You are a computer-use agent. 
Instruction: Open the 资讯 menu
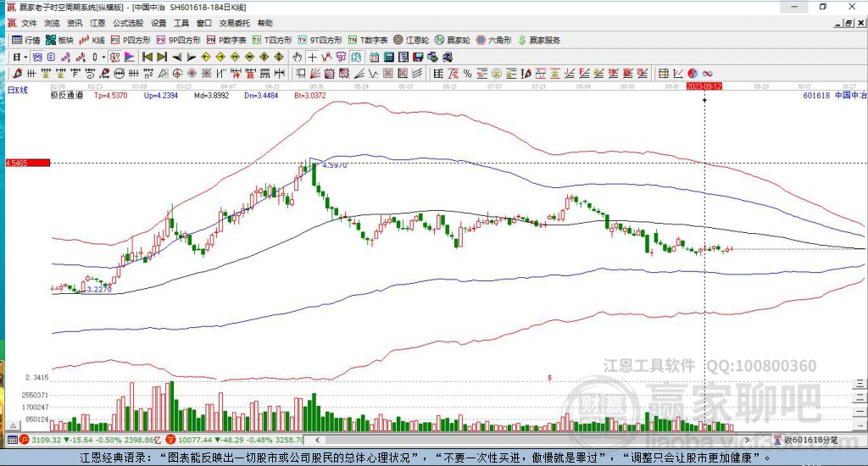(x=75, y=23)
